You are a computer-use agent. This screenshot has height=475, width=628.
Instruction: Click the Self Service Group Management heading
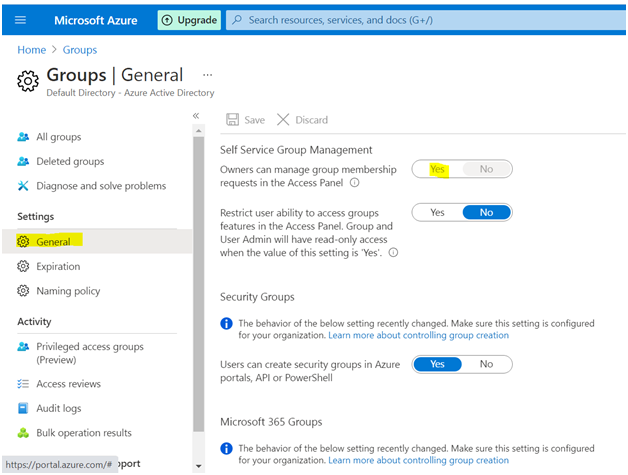tap(296, 150)
